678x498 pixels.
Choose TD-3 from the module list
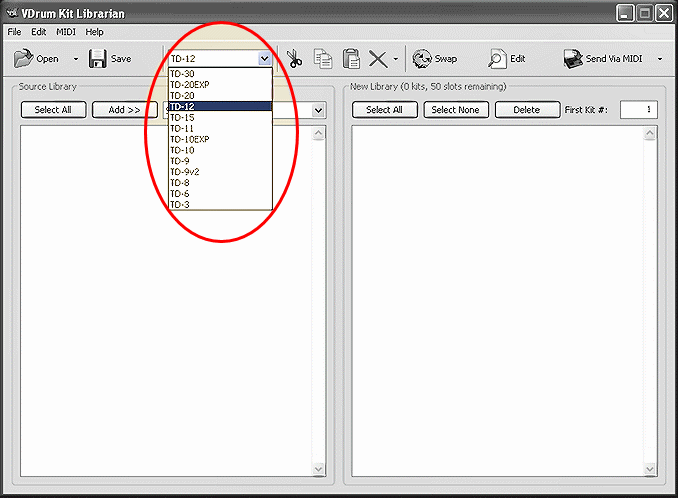220,204
